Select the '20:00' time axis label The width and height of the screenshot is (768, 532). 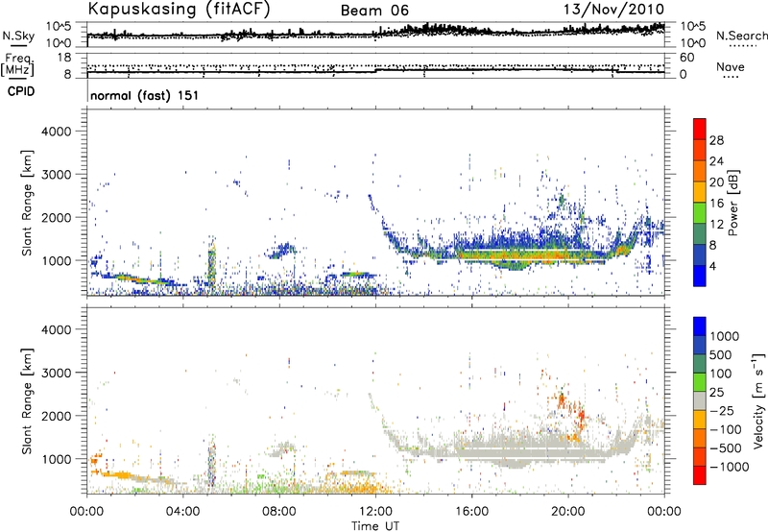click(568, 512)
